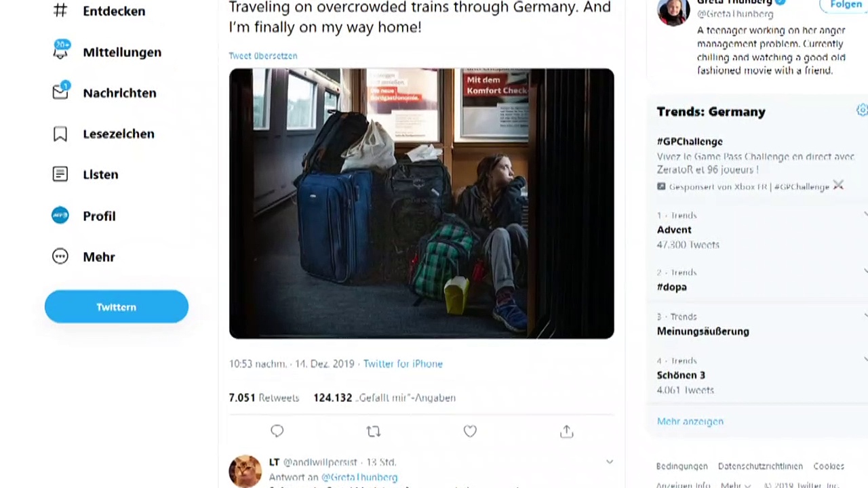Expand options chevron on LT's reply
868x488 pixels.
click(609, 462)
